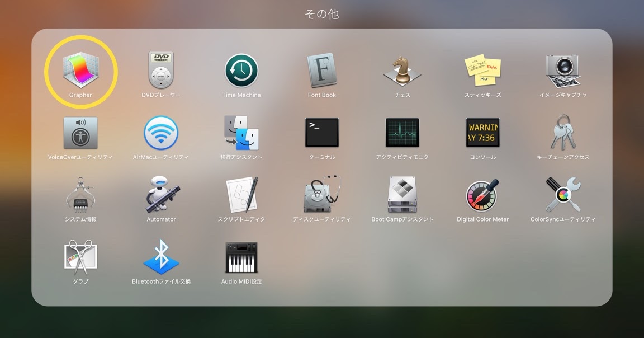This screenshot has width=644, height=338.
Task: Launch the コンソール app
Action: click(483, 133)
